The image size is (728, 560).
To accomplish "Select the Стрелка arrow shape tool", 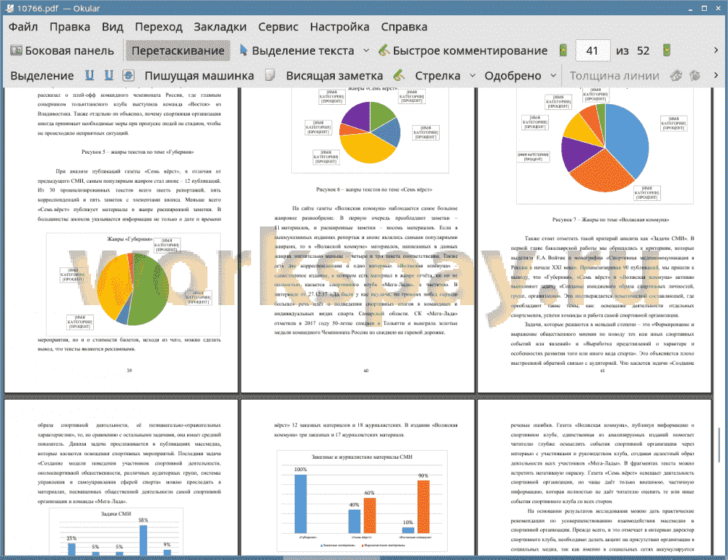I will 438,76.
